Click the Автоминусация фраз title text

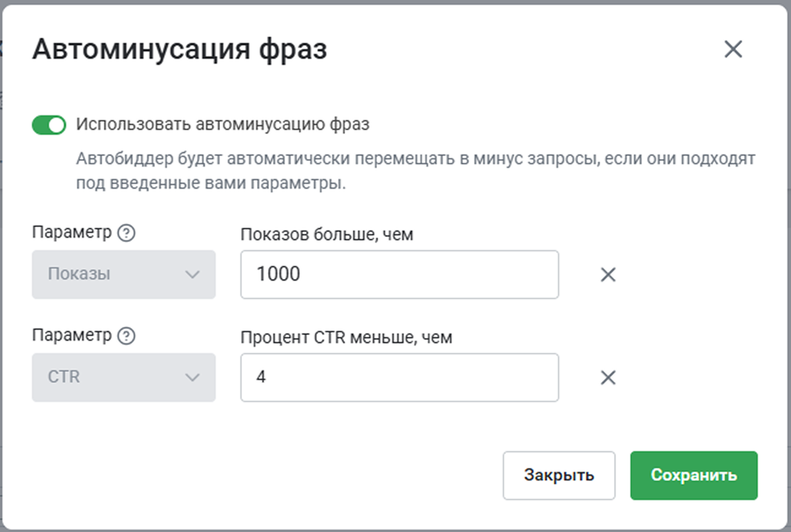[180, 50]
